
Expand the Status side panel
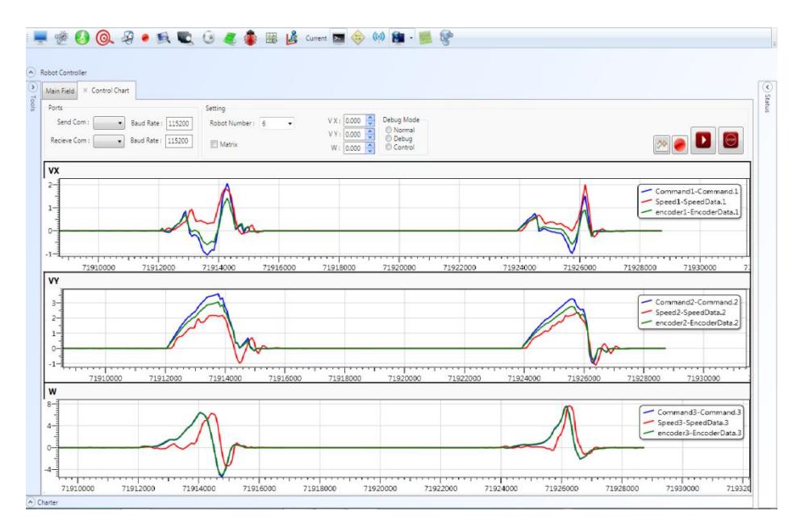click(x=767, y=87)
